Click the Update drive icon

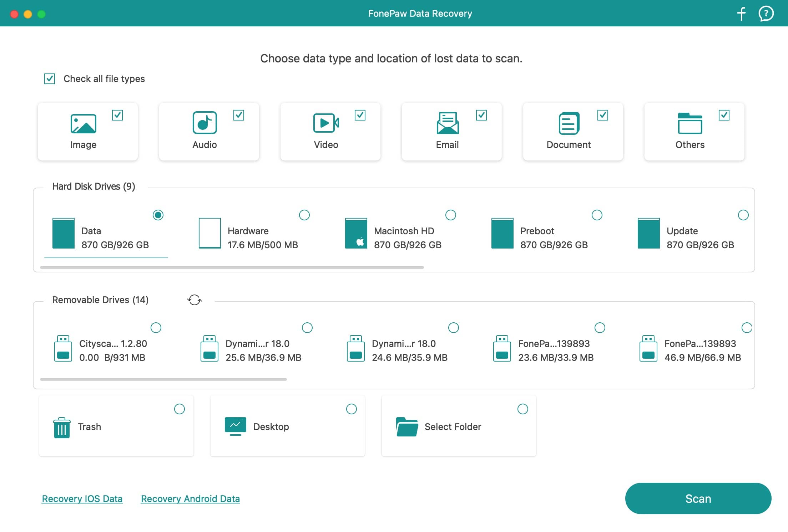pos(649,233)
